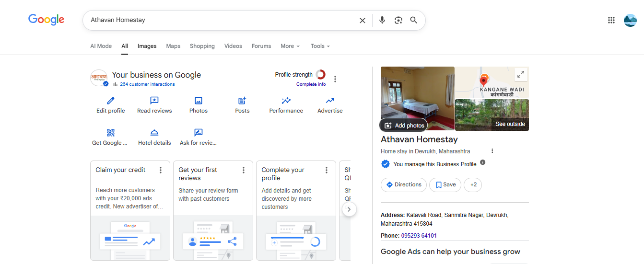
Task: Click the blue verified badge icon
Action: [x=386, y=164]
